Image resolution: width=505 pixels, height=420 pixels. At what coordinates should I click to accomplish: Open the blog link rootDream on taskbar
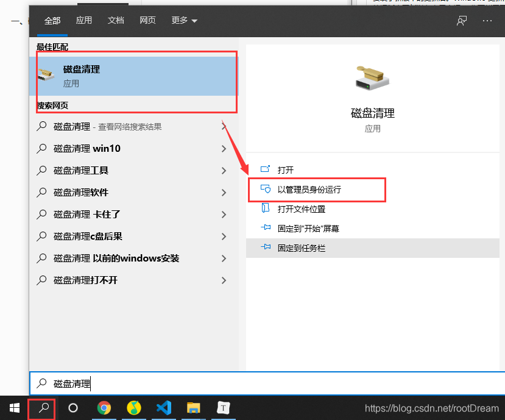tap(431, 408)
